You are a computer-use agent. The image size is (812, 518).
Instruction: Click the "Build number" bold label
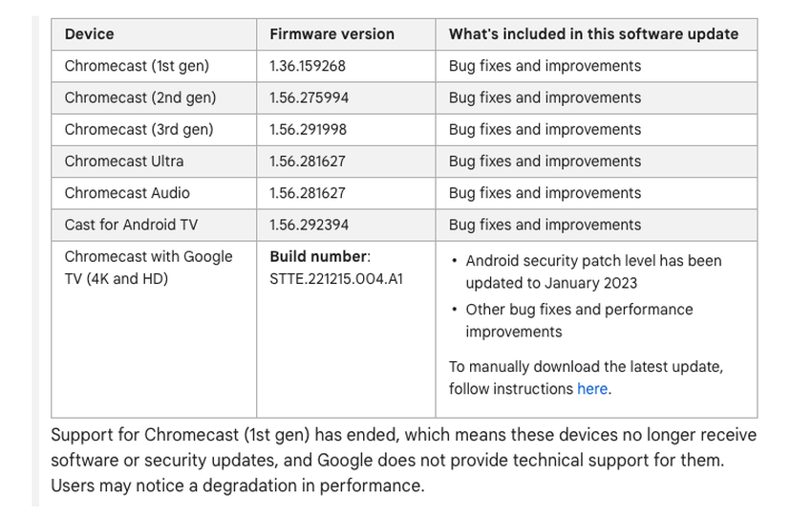[318, 256]
